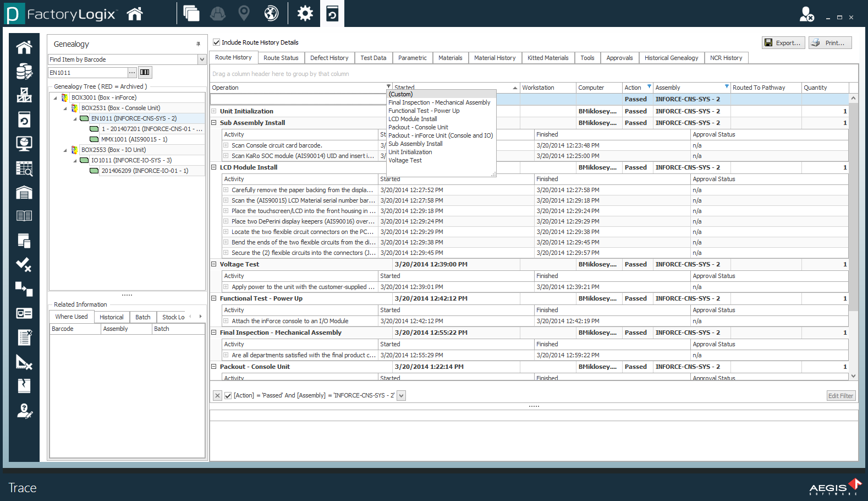
Task: Pin the Genealogy panel
Action: 198,44
